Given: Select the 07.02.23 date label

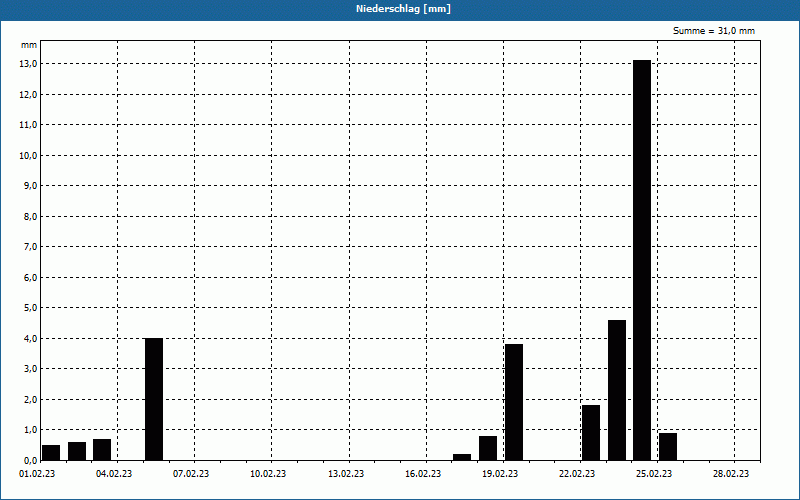Looking at the screenshot, I should pyautogui.click(x=191, y=474).
